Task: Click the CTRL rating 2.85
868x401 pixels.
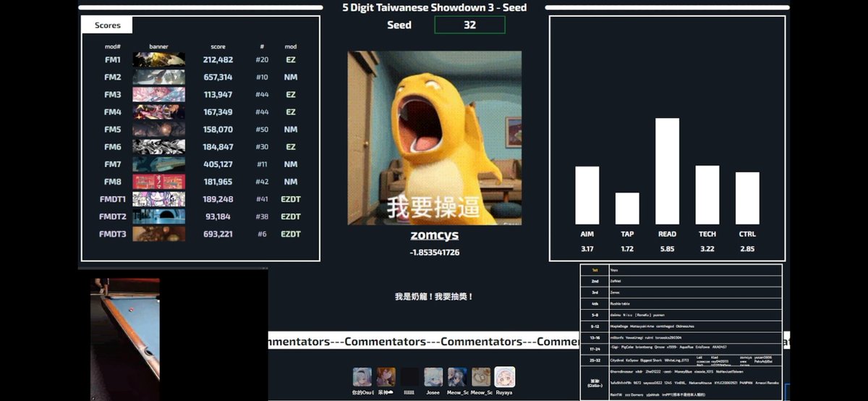Action: (747, 249)
